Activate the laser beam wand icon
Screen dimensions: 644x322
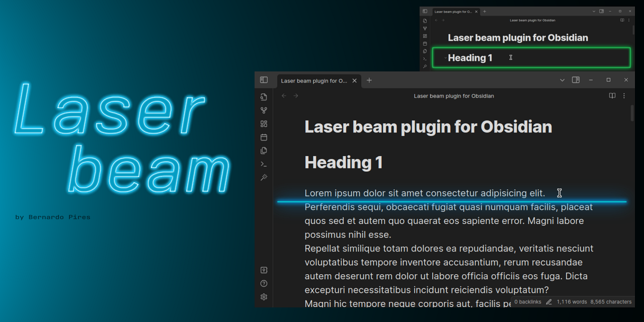pyautogui.click(x=264, y=177)
